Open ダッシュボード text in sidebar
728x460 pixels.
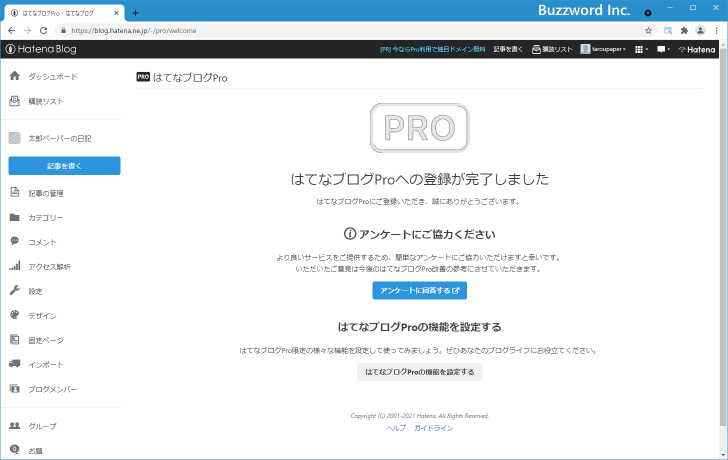click(x=52, y=77)
